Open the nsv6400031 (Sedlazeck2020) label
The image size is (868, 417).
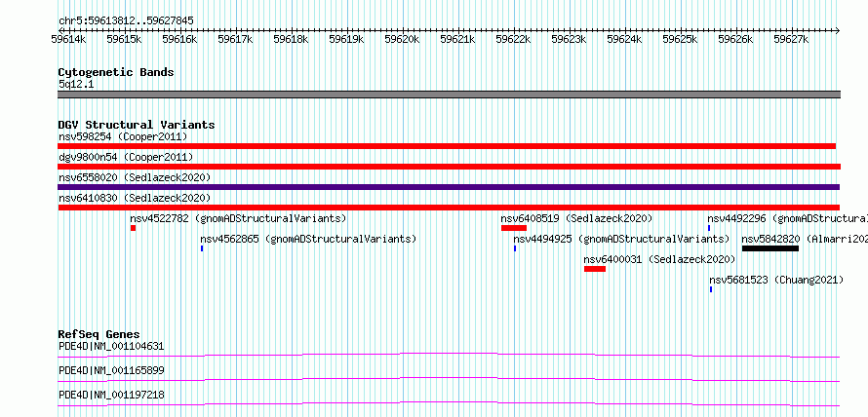(x=659, y=259)
